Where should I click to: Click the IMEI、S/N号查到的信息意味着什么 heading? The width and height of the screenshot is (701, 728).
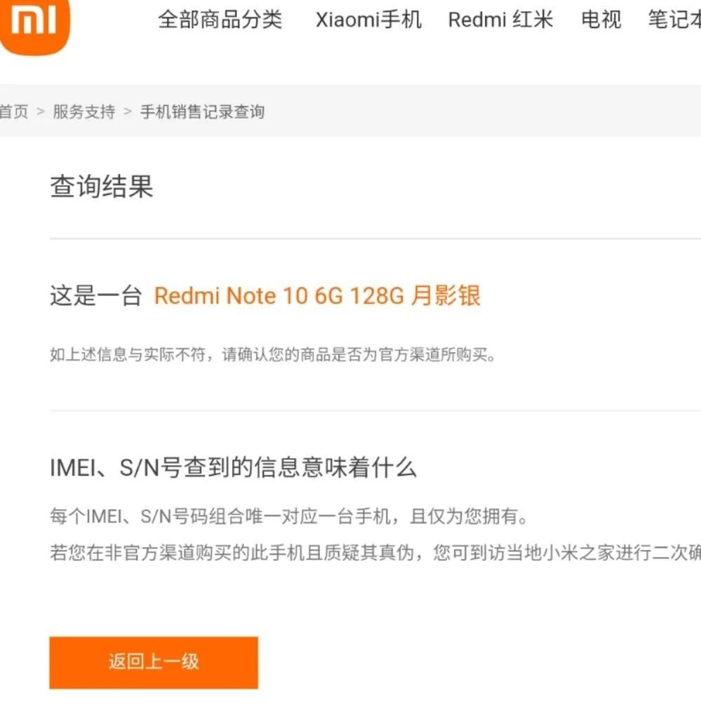pyautogui.click(x=233, y=468)
